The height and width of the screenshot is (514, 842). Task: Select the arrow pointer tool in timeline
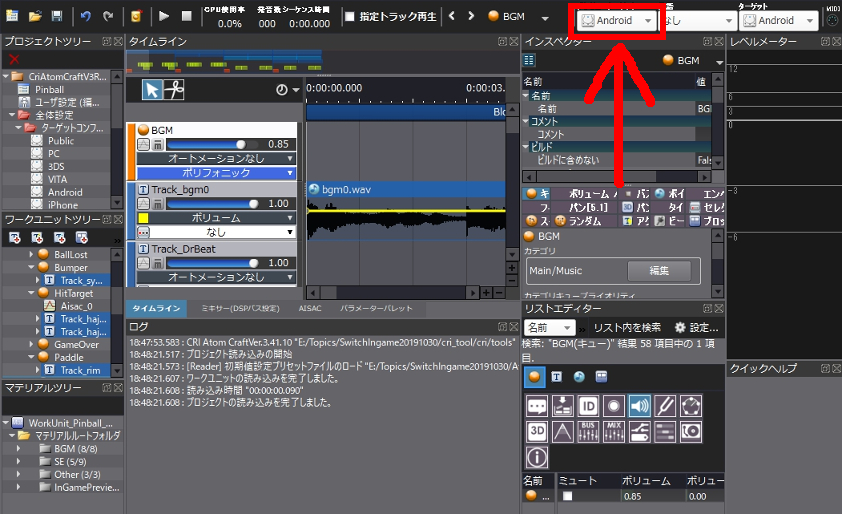(153, 90)
